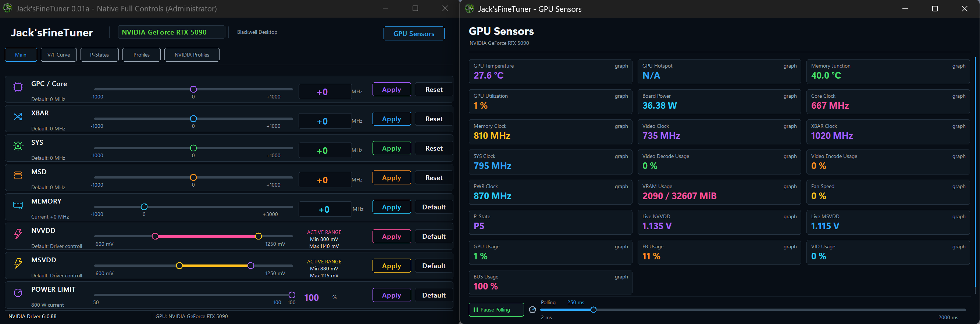Click the GPC / Core chip icon

coord(18,87)
